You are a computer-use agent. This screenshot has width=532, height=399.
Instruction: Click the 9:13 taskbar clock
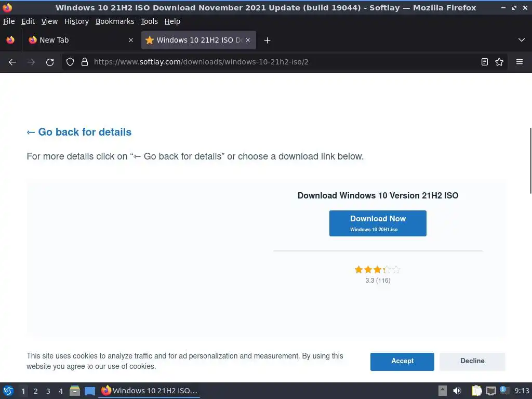(522, 391)
